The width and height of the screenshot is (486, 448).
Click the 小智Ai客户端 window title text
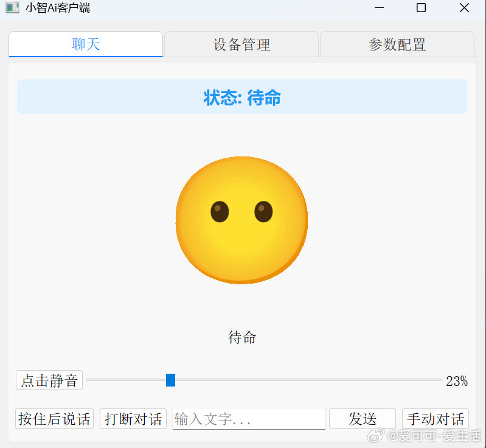(58, 8)
